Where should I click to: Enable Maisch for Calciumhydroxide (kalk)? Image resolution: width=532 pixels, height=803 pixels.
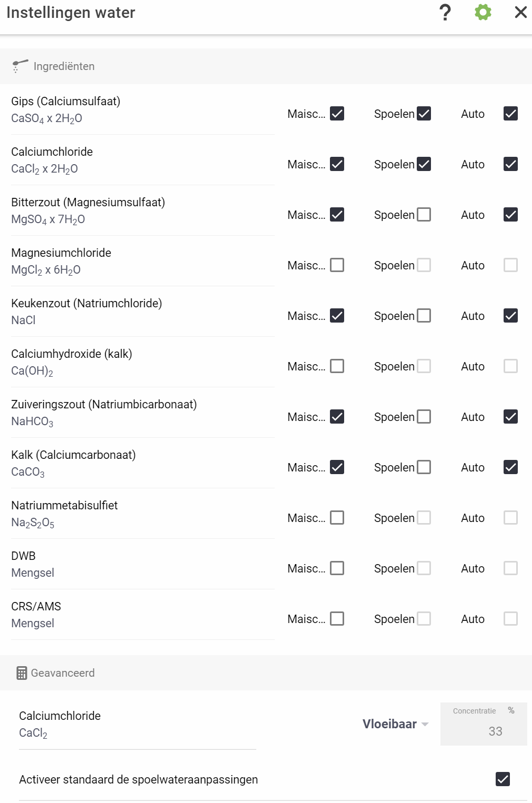click(337, 366)
